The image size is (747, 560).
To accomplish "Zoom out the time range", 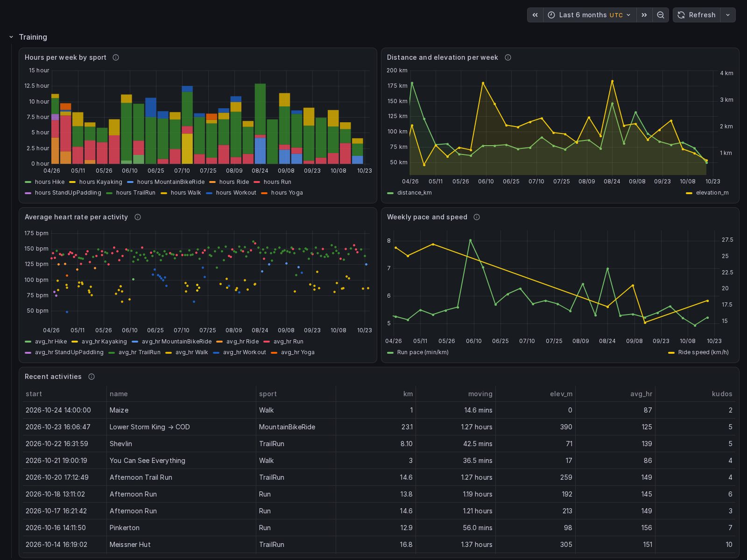I will [x=661, y=15].
